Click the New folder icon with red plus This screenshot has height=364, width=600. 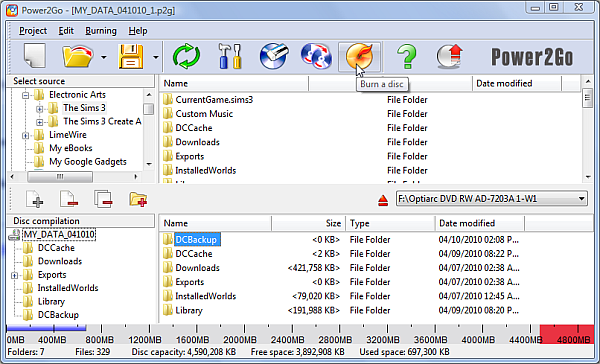tap(138, 199)
